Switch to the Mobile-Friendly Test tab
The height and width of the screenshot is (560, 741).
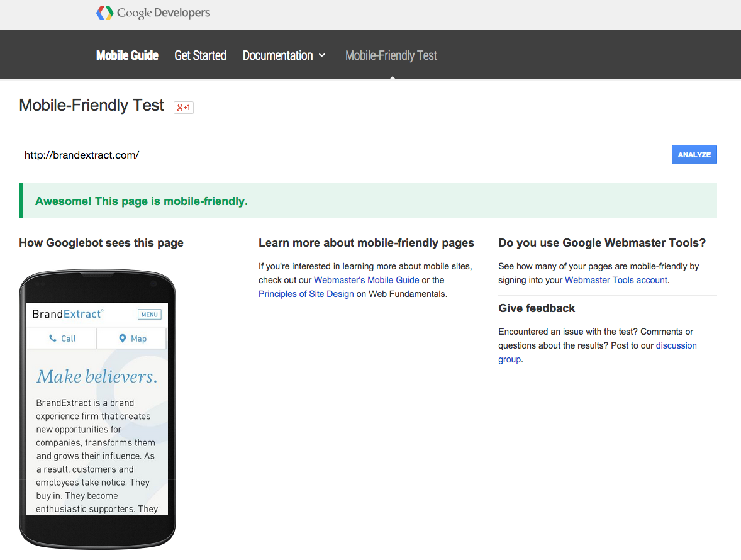pyautogui.click(x=391, y=55)
